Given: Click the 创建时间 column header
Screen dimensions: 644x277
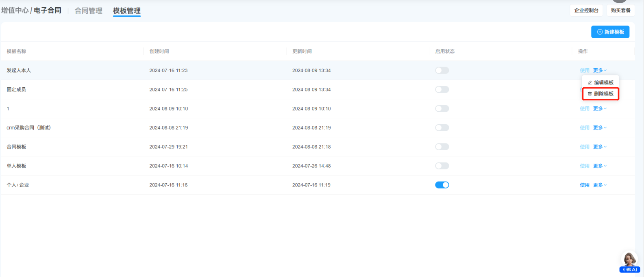Looking at the screenshot, I should coord(159,51).
